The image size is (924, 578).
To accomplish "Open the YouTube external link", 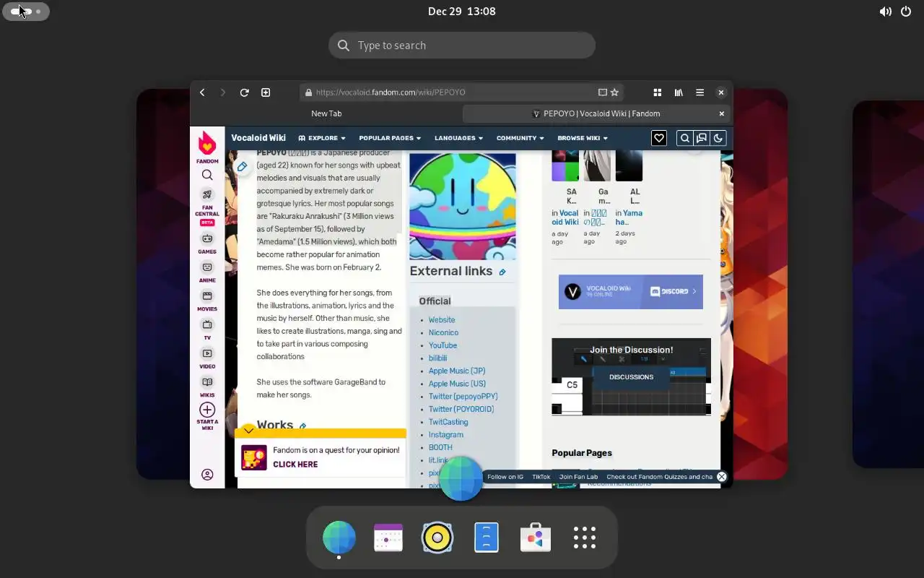I will pos(443,345).
